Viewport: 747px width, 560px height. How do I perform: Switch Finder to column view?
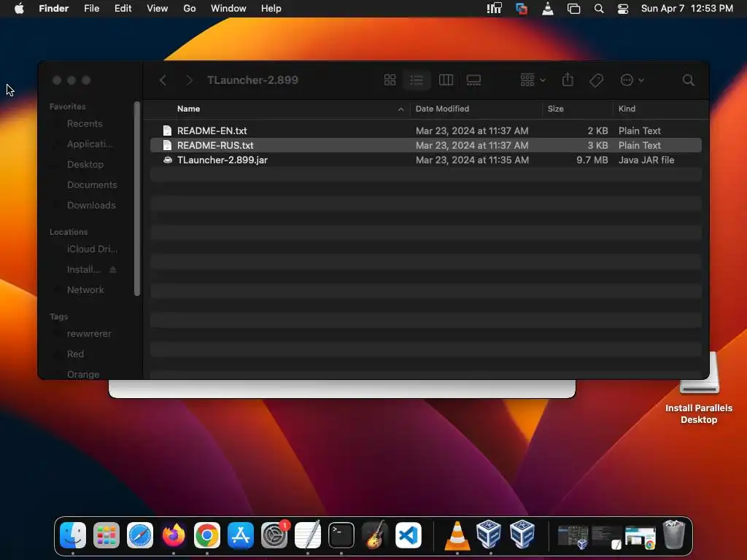click(446, 80)
